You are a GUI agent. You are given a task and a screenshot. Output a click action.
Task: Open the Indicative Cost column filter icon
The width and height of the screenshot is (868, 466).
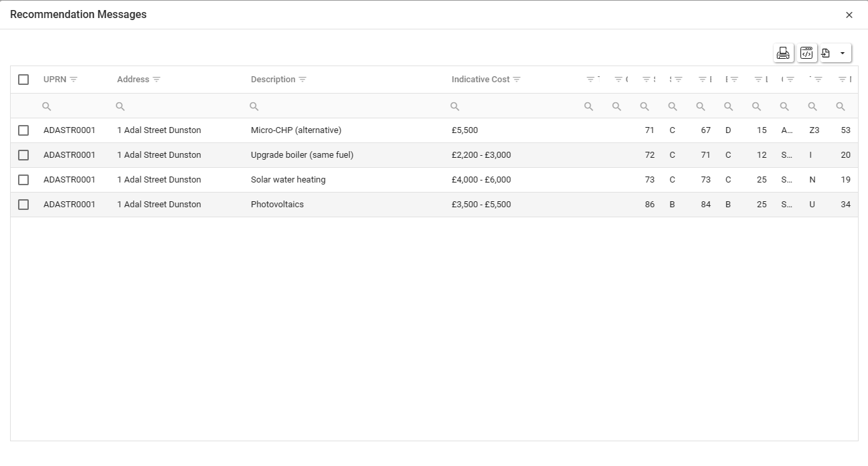(x=517, y=80)
